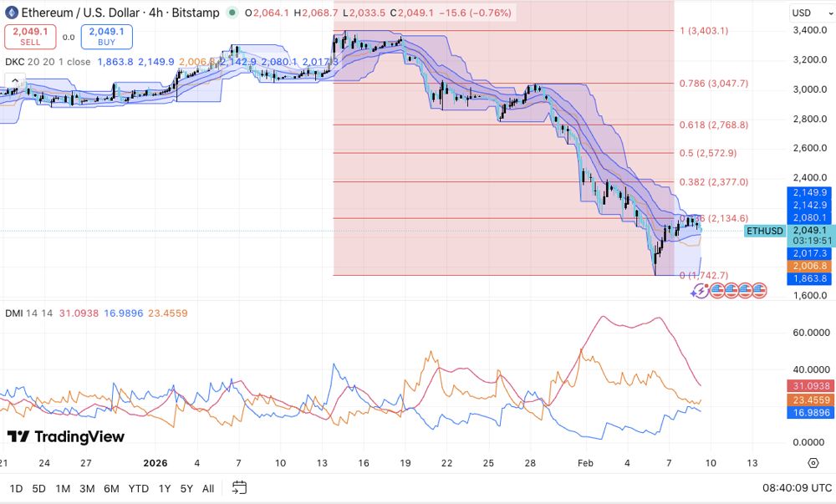Select the 1Y time range
The image size is (836, 504).
click(x=165, y=488)
